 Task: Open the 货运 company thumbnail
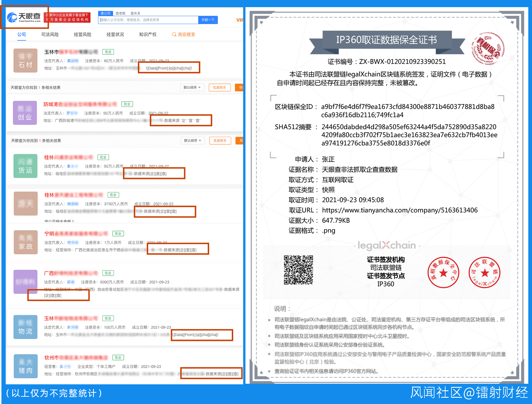point(25,166)
